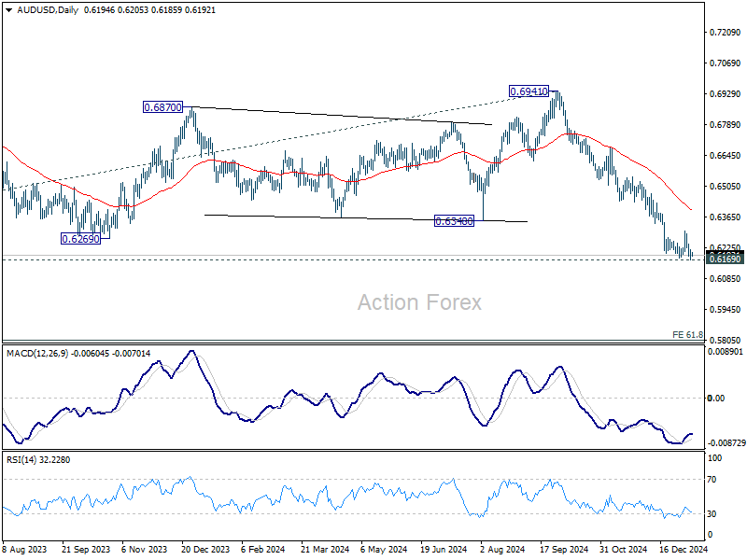Screen dimensions: 747x560
Task: Select the 16 Dec 2024 date label
Action: pos(684,549)
